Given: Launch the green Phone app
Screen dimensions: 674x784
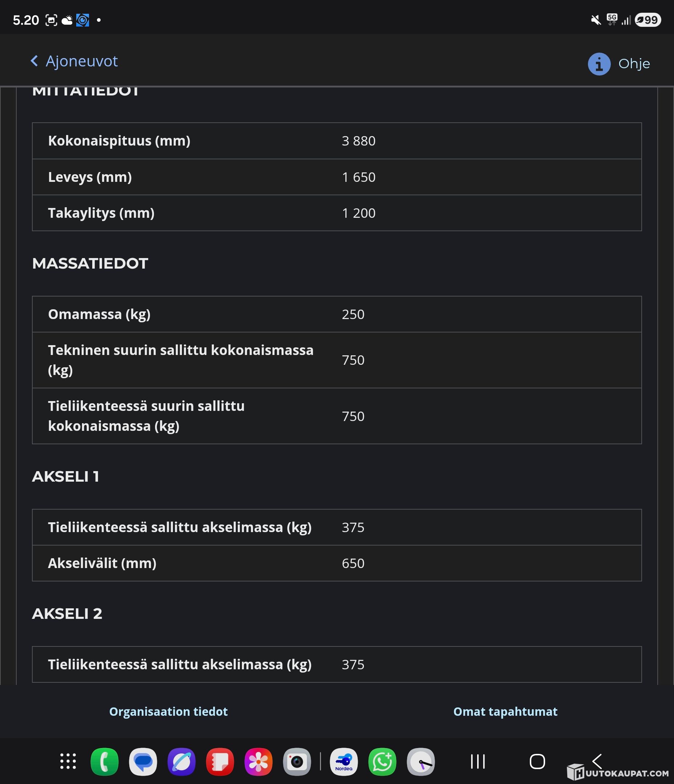Looking at the screenshot, I should pyautogui.click(x=105, y=761).
